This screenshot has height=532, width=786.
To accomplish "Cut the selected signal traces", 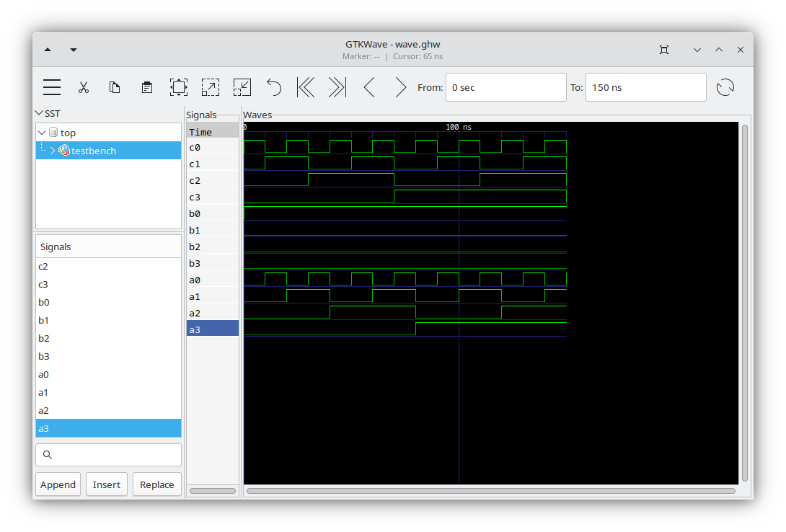I will 84,87.
